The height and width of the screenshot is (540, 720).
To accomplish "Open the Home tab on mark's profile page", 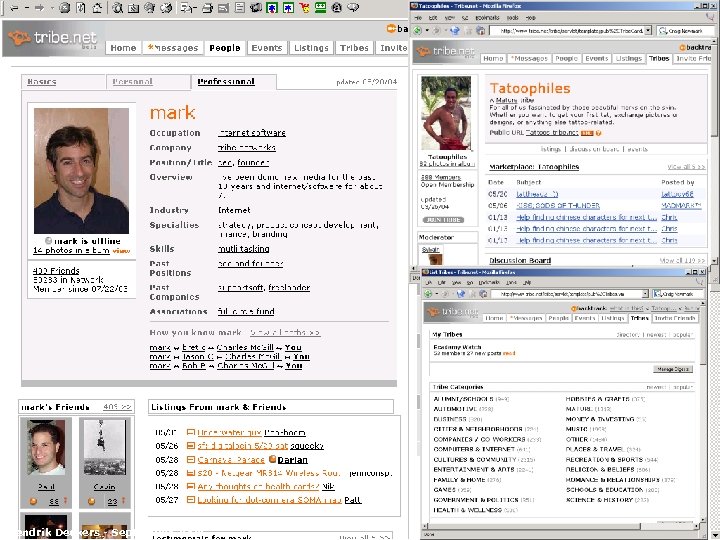I will 123,48.
